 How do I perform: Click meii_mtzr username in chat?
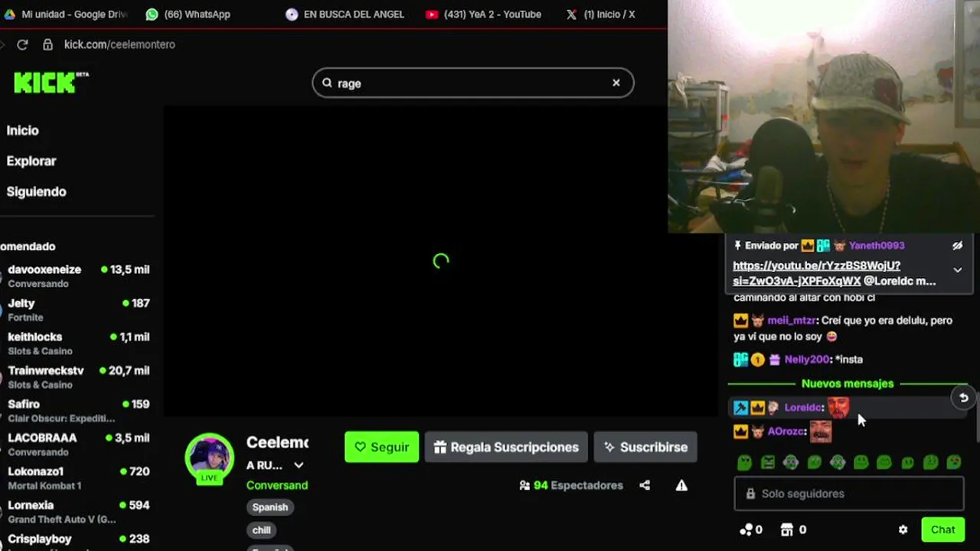pyautogui.click(x=792, y=321)
